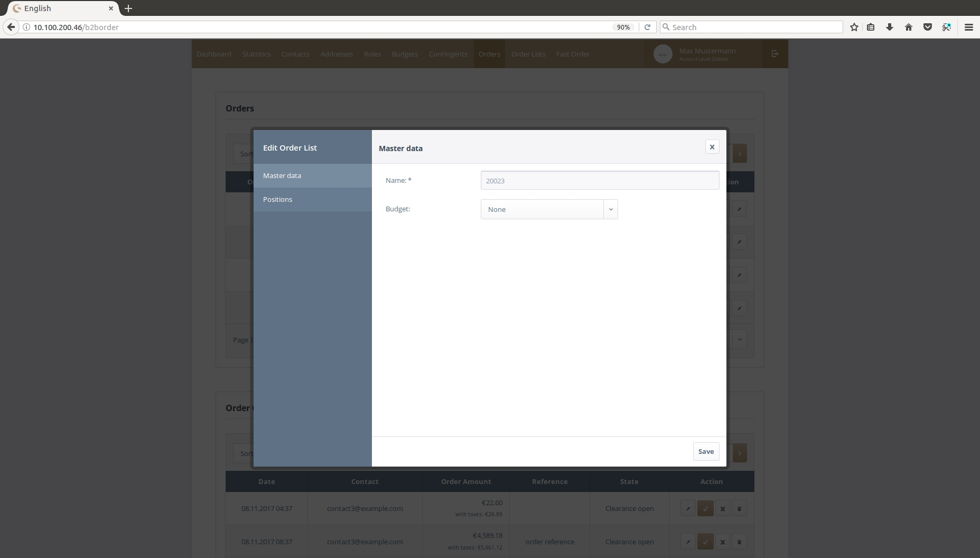Delete the €4,589.18 order via trash icon
The height and width of the screenshot is (558, 980).
(740, 542)
